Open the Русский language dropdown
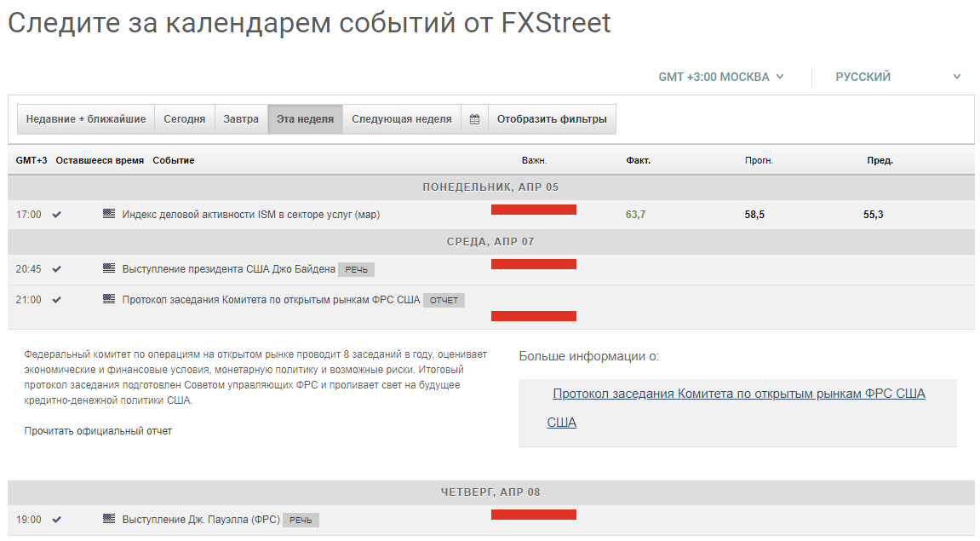Image resolution: width=980 pixels, height=541 pixels. (897, 77)
